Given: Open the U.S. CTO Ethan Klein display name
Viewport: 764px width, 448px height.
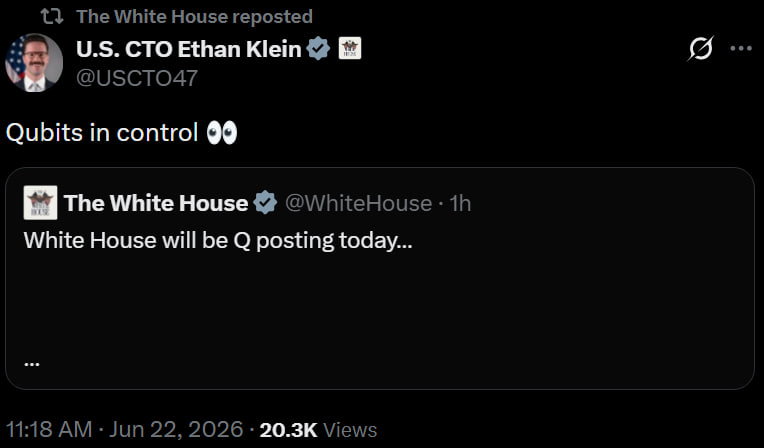Looking at the screenshot, I should [189, 49].
